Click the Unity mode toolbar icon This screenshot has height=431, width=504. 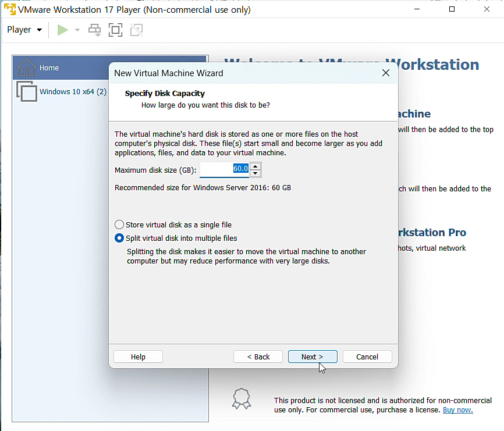point(137,30)
